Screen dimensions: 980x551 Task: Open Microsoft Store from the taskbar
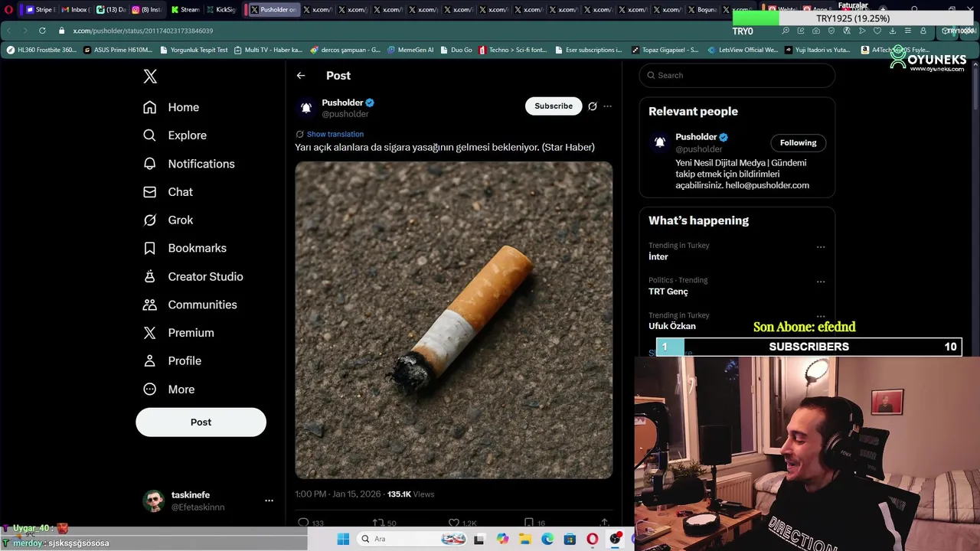[570, 539]
